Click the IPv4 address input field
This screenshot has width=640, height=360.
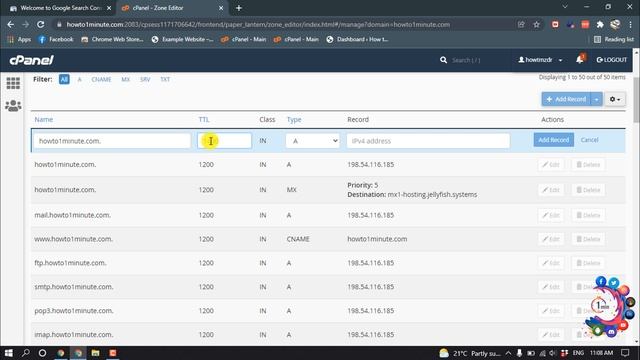(428, 141)
